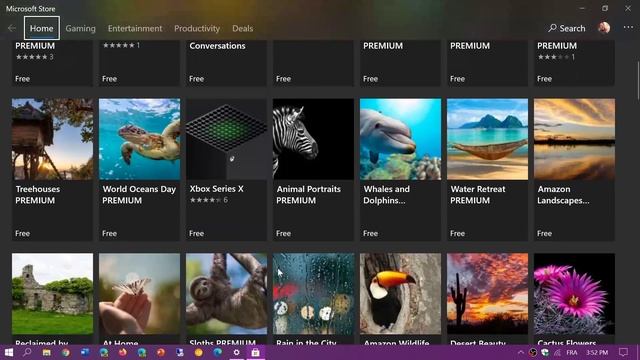
Task: Open the Amazon Wildlife toucan thumbnail
Action: click(x=400, y=294)
